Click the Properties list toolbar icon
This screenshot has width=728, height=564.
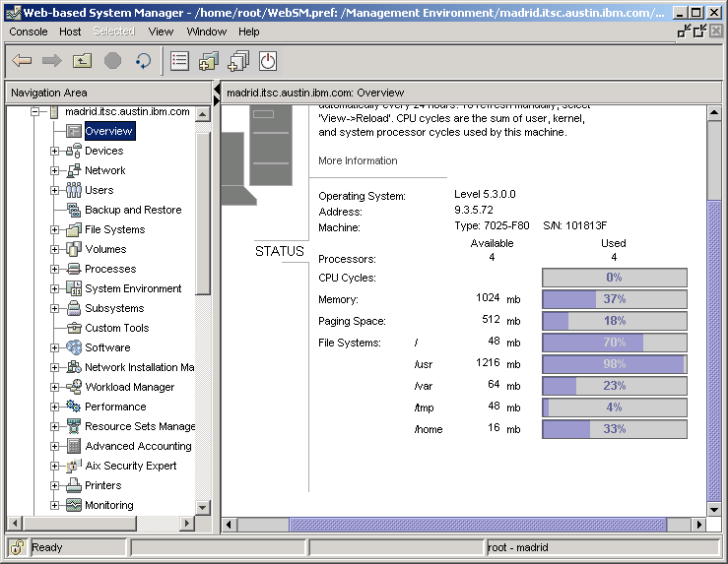coord(179,61)
